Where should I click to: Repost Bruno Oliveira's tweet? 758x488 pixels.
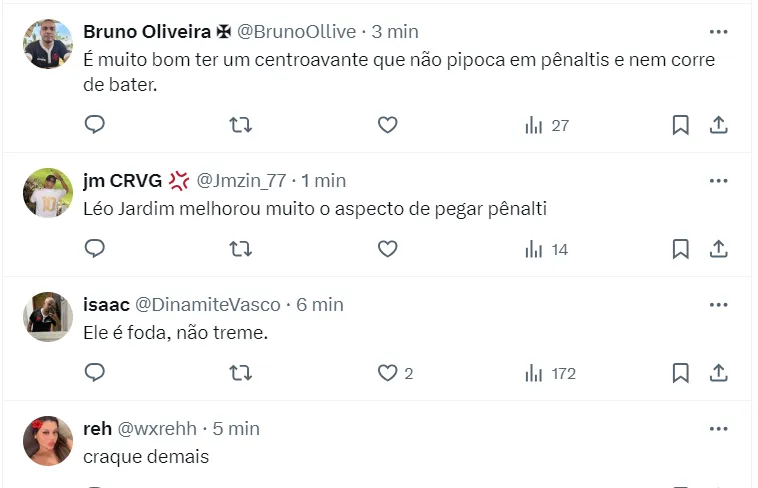pos(241,125)
